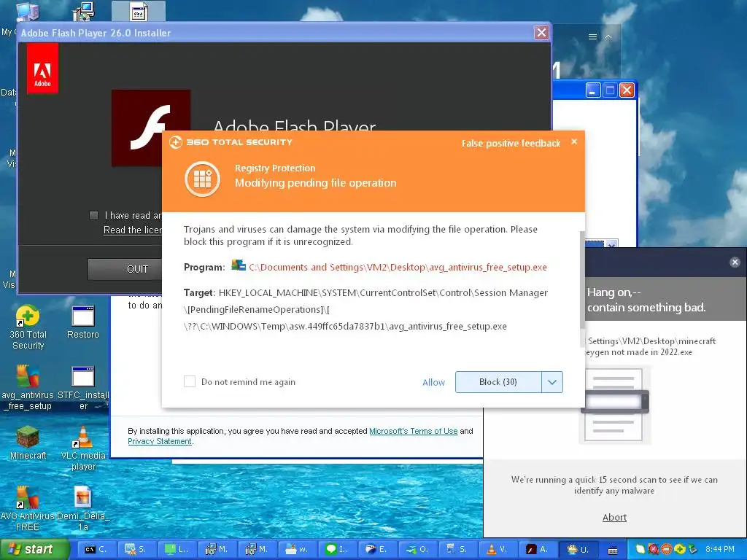Block the registry modification

pos(498,382)
